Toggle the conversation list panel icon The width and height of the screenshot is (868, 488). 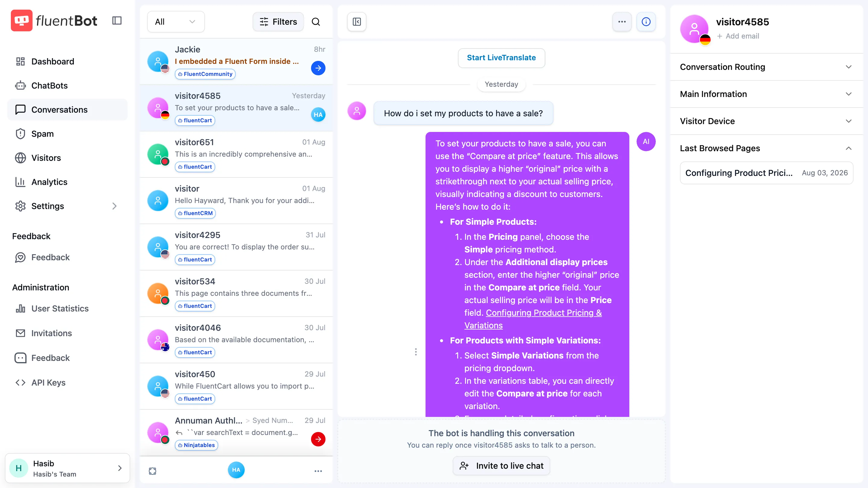357,22
